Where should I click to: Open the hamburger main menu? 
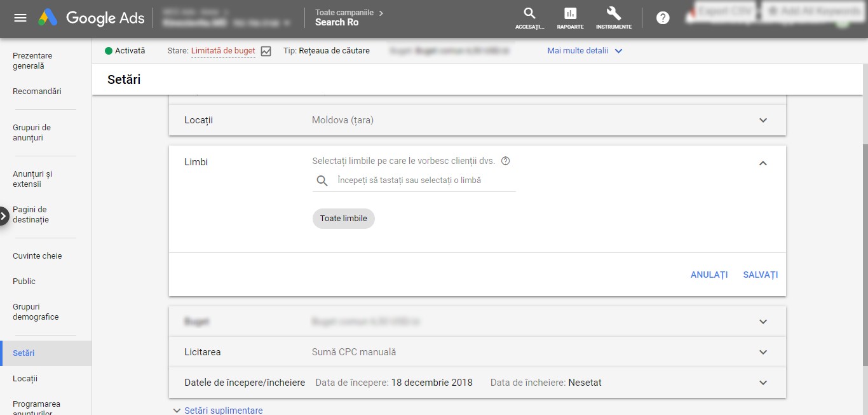pyautogui.click(x=20, y=18)
